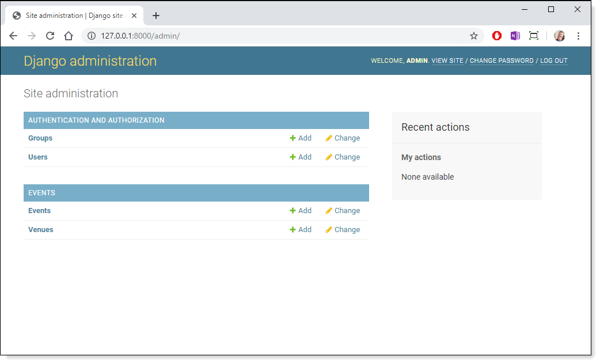Open the Venues model link

(40, 230)
